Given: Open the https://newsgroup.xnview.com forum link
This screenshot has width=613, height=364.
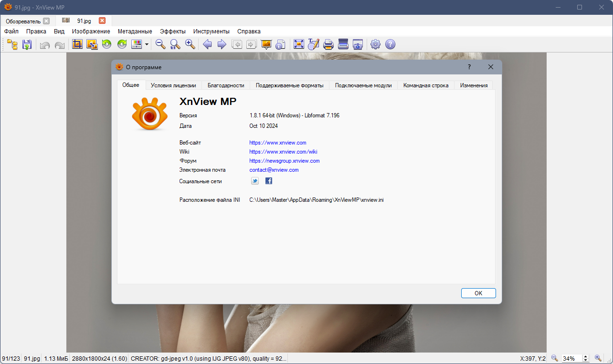Looking at the screenshot, I should point(285,161).
